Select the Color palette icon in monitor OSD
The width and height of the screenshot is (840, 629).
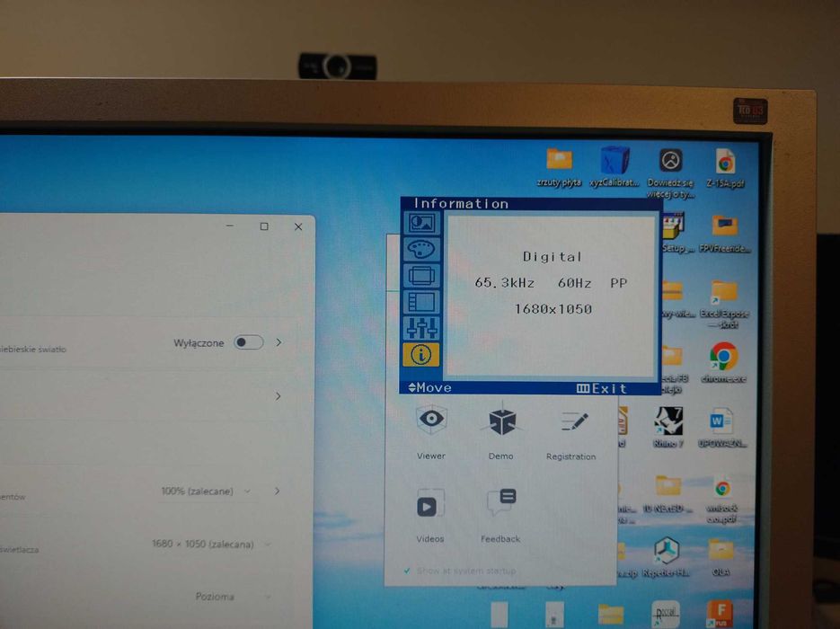(421, 249)
